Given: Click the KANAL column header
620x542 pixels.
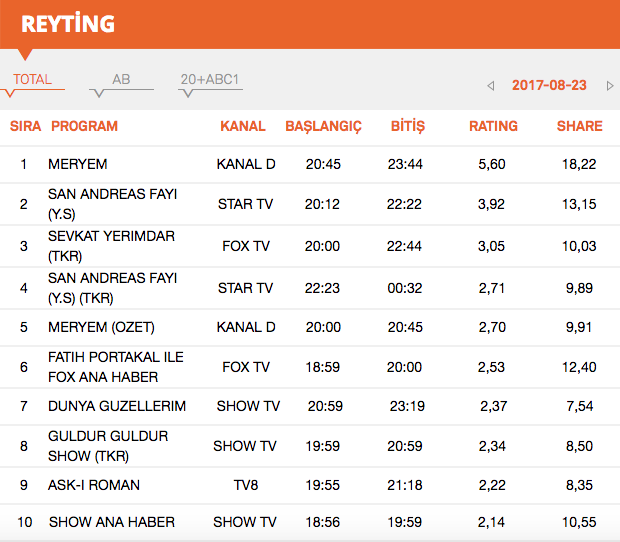Looking at the screenshot, I should (x=243, y=126).
